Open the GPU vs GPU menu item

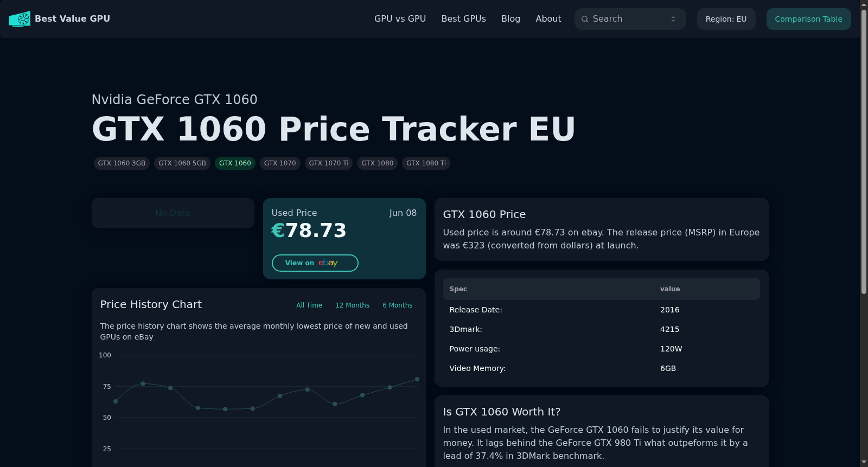pos(400,19)
